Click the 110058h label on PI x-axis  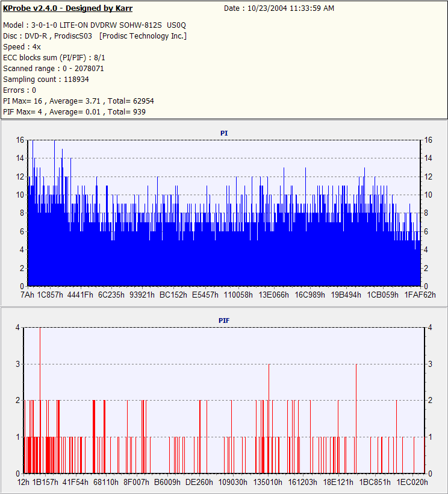238,295
